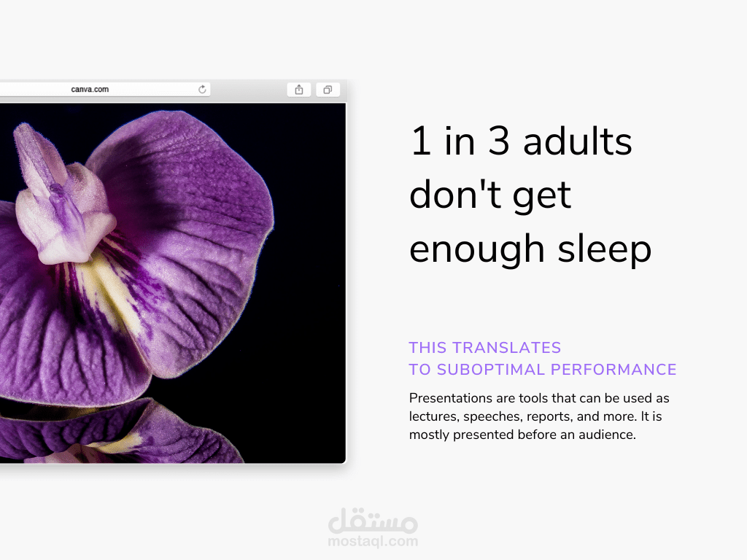The height and width of the screenshot is (560, 747).
Task: Open the share button in browser toolbar
Action: [298, 90]
